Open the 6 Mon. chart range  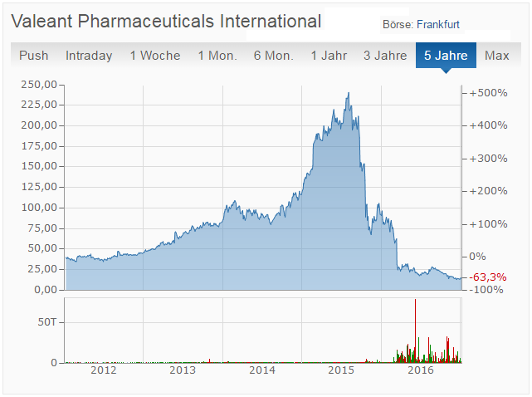(x=274, y=56)
